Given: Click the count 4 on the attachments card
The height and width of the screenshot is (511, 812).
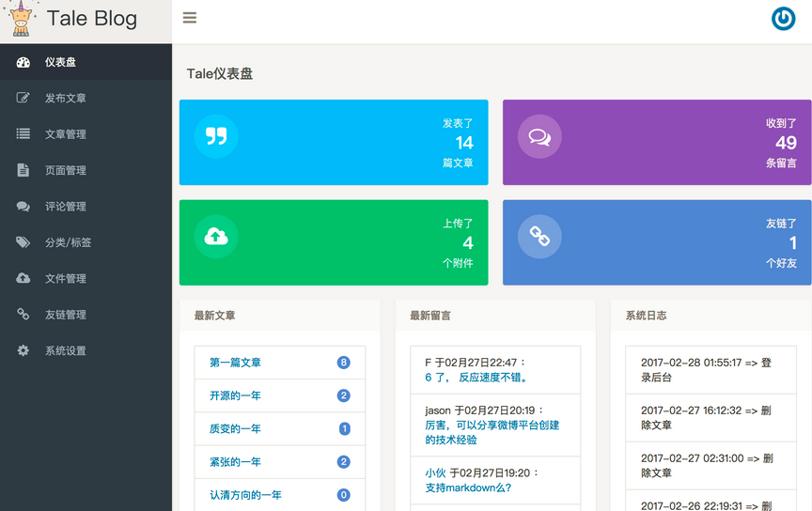Looking at the screenshot, I should (x=468, y=242).
